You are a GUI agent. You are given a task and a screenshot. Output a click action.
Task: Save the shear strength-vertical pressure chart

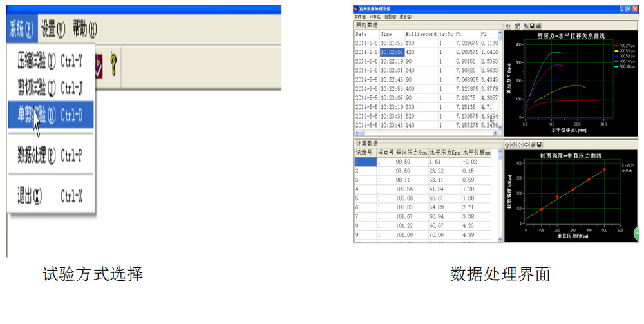539,144
